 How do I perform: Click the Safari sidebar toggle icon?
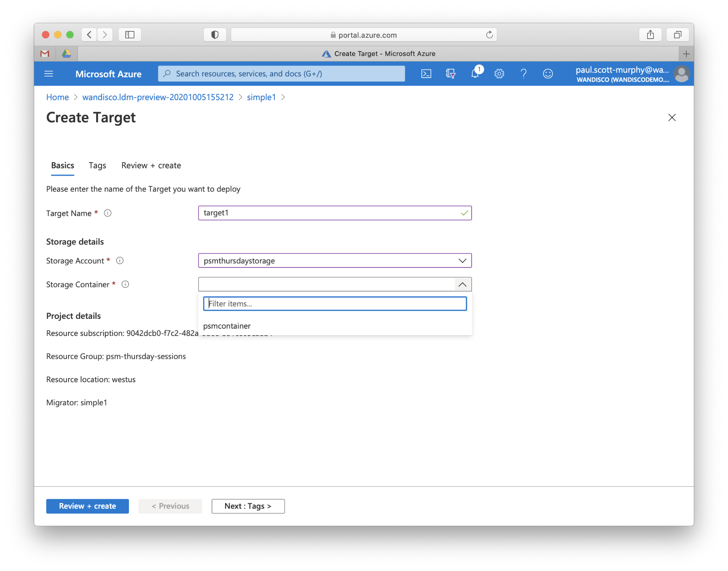[130, 35]
